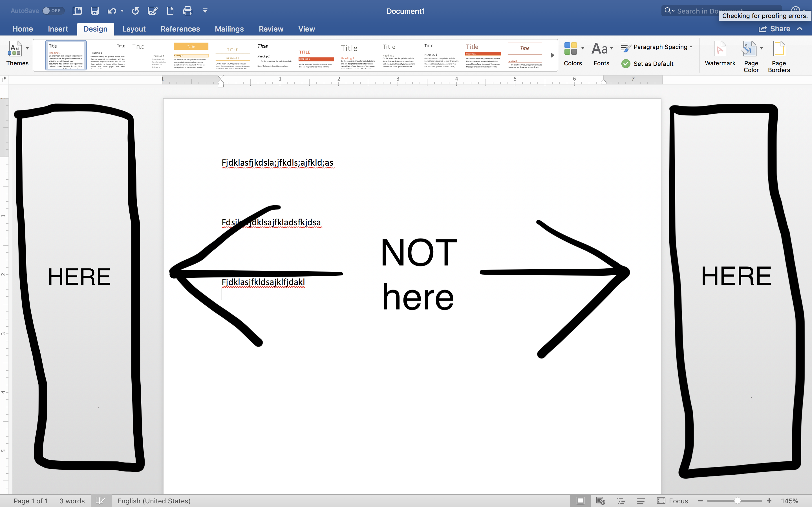The height and width of the screenshot is (507, 812).
Task: Click the Save icon in title bar
Action: (95, 11)
